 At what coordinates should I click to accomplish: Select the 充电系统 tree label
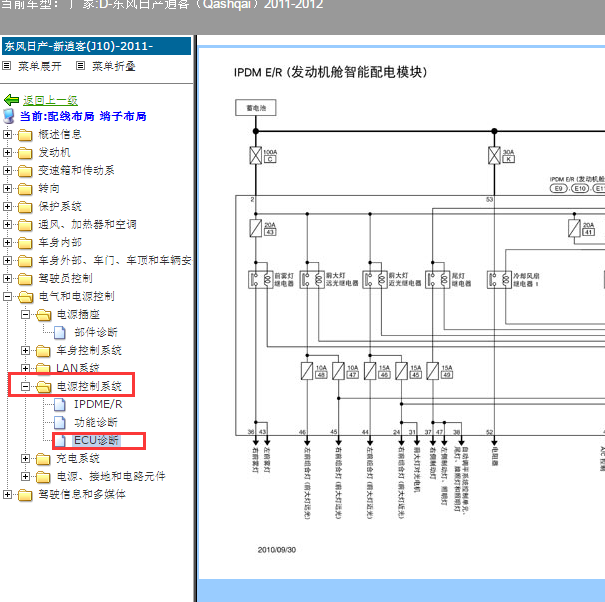pyautogui.click(x=78, y=458)
